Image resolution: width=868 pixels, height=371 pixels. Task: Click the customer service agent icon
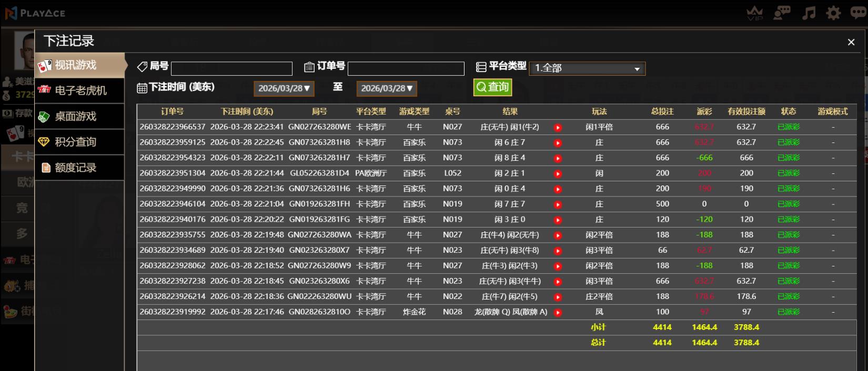point(782,13)
